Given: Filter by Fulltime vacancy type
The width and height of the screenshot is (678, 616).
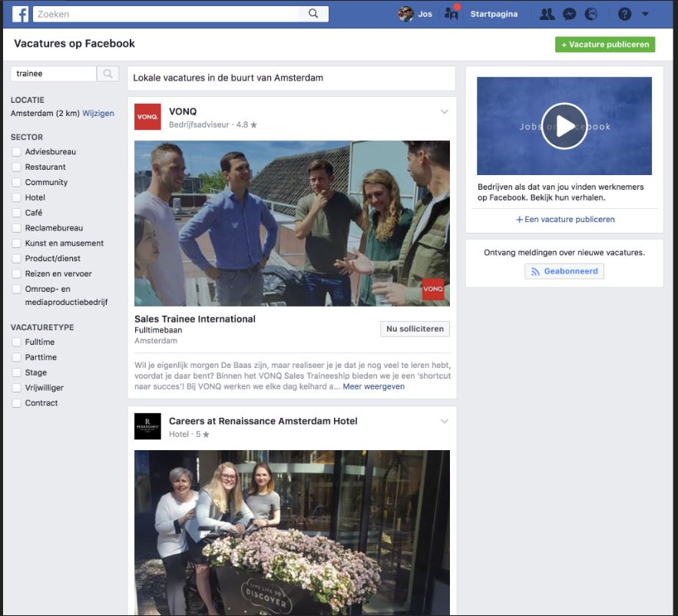Looking at the screenshot, I should [x=16, y=342].
